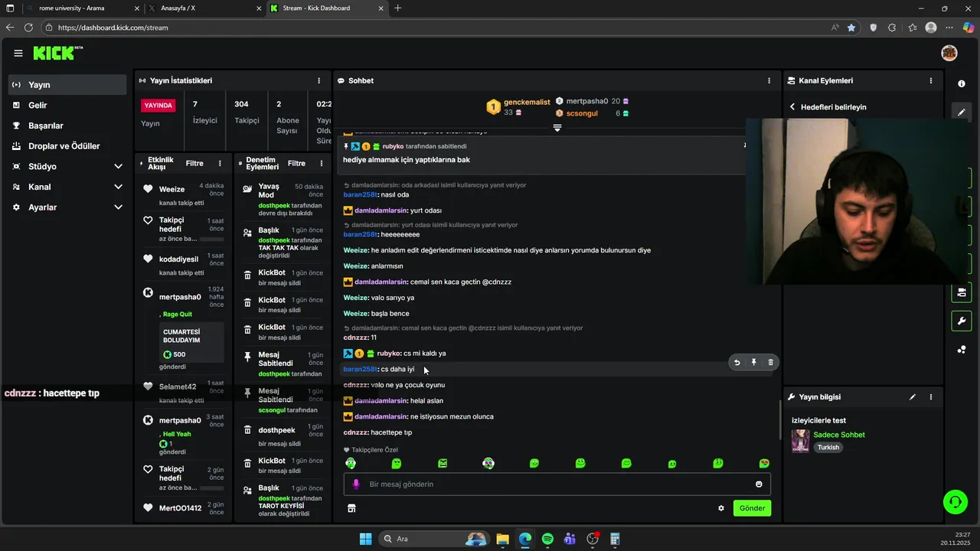Open emoji picker in chat input

pos(759,484)
